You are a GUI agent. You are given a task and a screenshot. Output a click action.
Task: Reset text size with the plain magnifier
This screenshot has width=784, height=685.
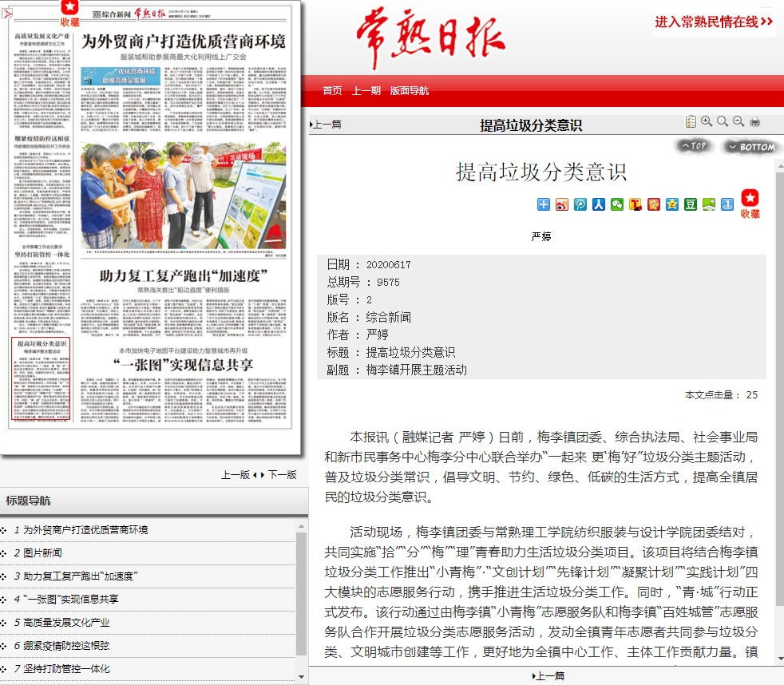[x=723, y=121]
